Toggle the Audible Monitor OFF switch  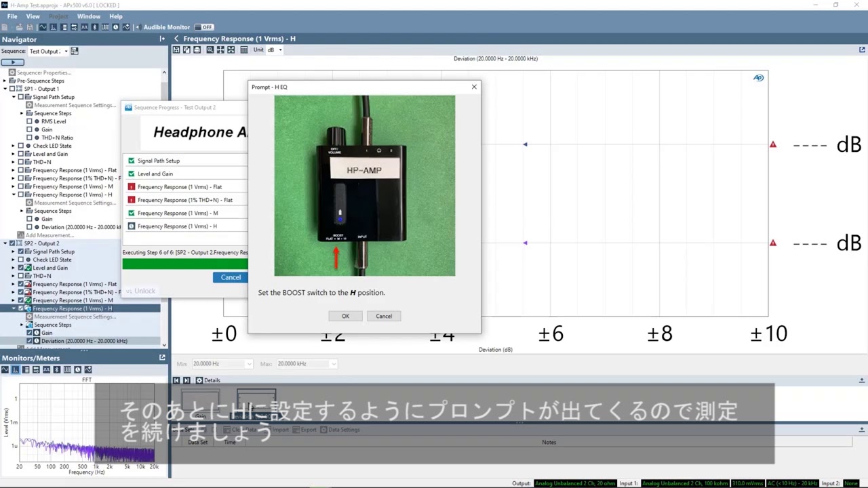[x=203, y=27]
